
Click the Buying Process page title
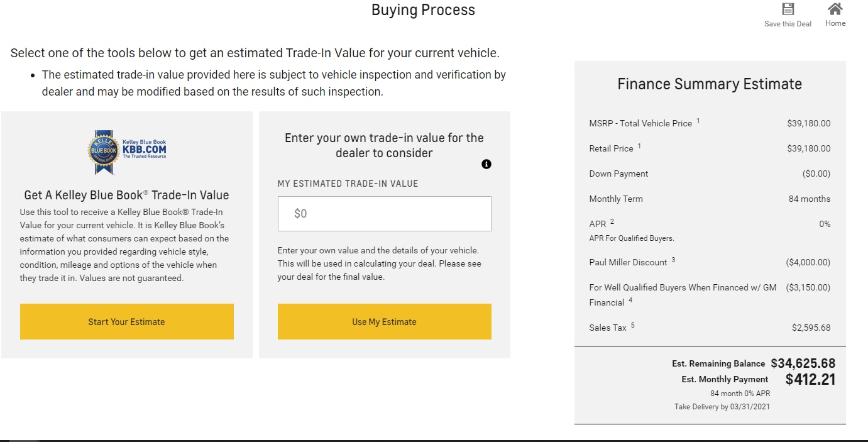click(x=423, y=10)
